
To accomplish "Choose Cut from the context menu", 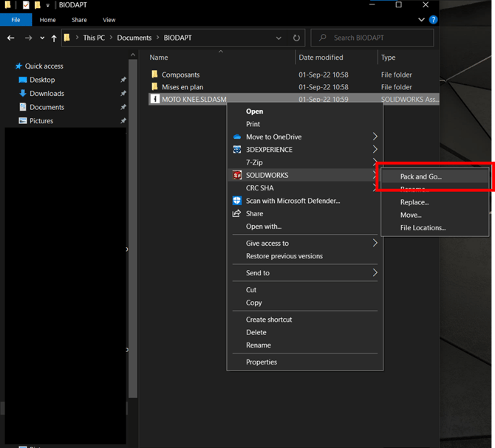I will [251, 290].
